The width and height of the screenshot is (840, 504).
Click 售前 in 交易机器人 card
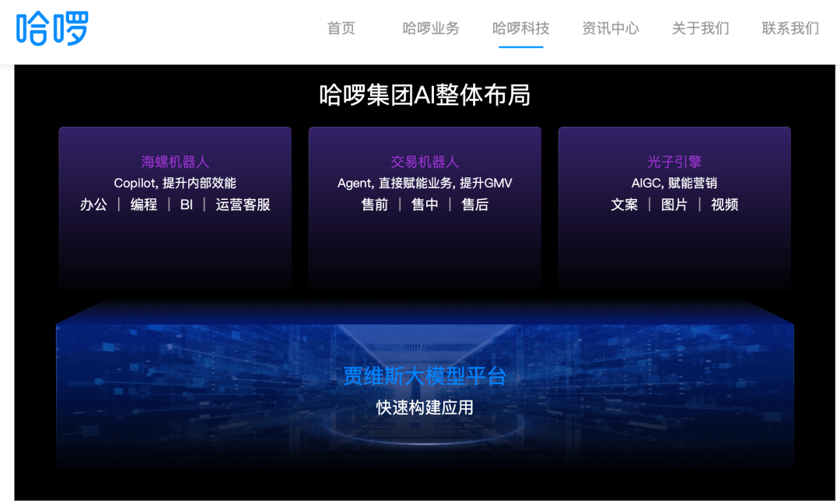[375, 205]
